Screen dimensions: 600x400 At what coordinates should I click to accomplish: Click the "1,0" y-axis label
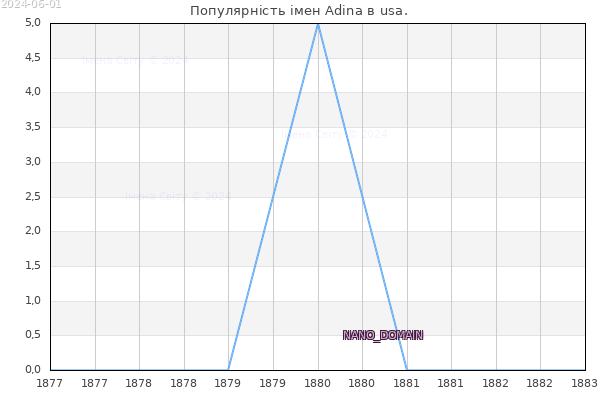pyautogui.click(x=33, y=300)
